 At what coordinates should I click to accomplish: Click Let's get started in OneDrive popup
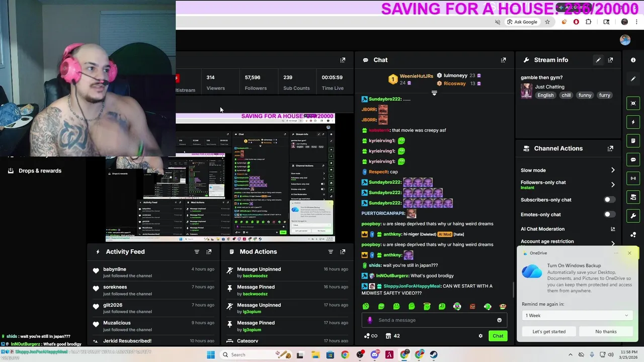tap(549, 331)
